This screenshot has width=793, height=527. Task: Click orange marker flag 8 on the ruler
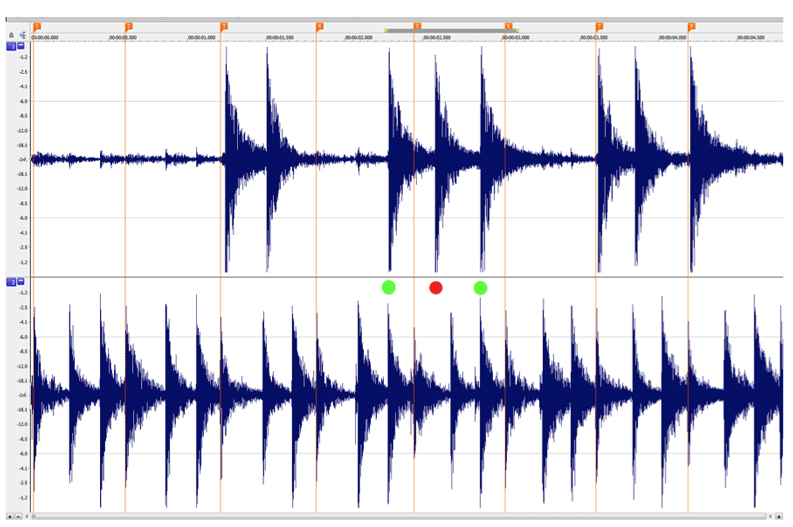(691, 27)
